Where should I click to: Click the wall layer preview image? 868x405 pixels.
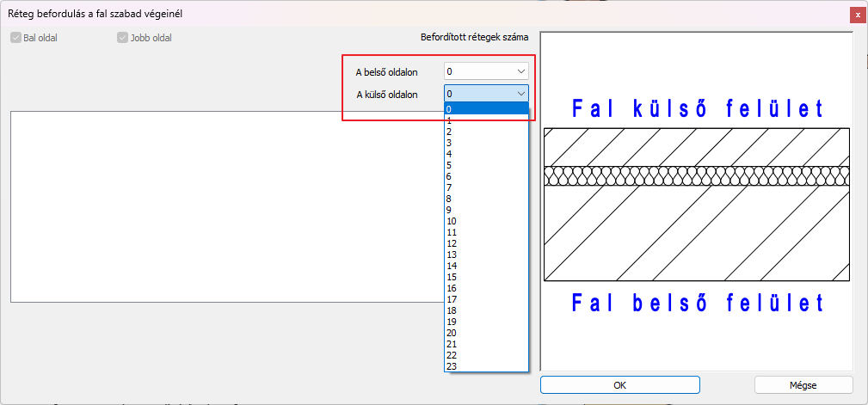(697, 205)
